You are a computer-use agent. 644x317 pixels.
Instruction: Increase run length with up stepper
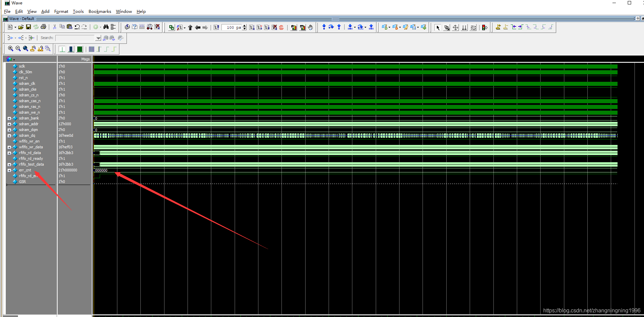(x=245, y=26)
